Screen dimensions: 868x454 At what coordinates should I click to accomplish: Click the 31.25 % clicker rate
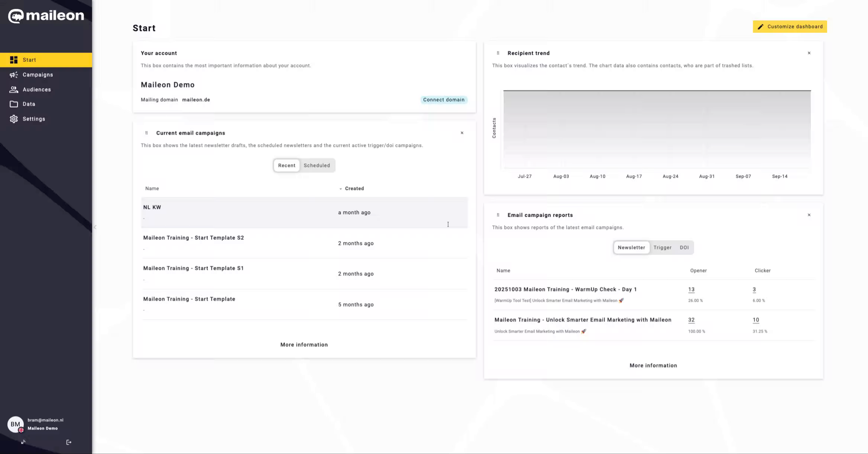(x=760, y=331)
